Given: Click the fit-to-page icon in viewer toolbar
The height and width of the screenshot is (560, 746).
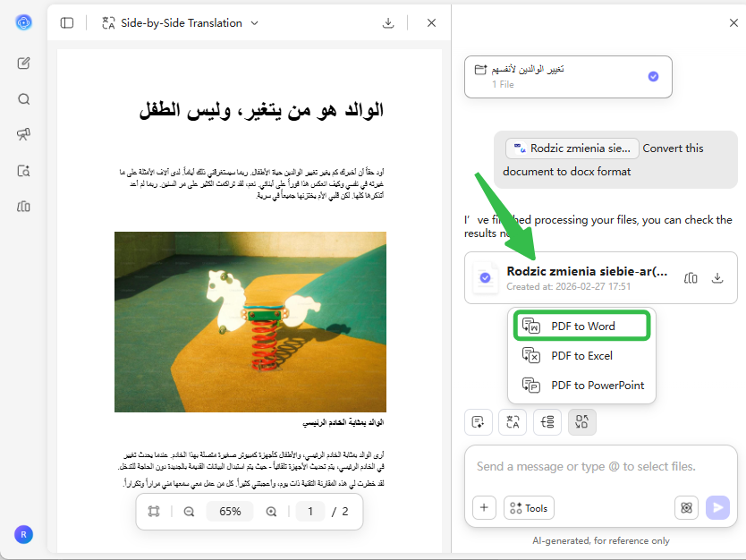Looking at the screenshot, I should [x=153, y=511].
